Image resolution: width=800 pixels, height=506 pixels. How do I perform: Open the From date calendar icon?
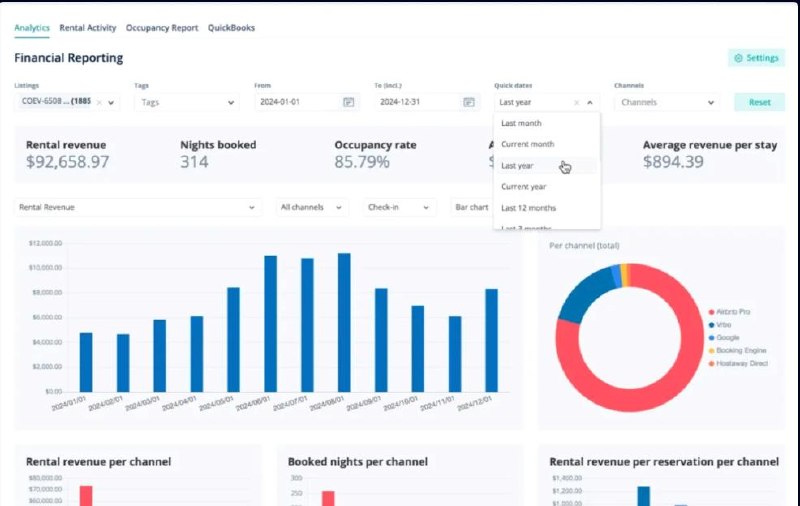tap(348, 102)
